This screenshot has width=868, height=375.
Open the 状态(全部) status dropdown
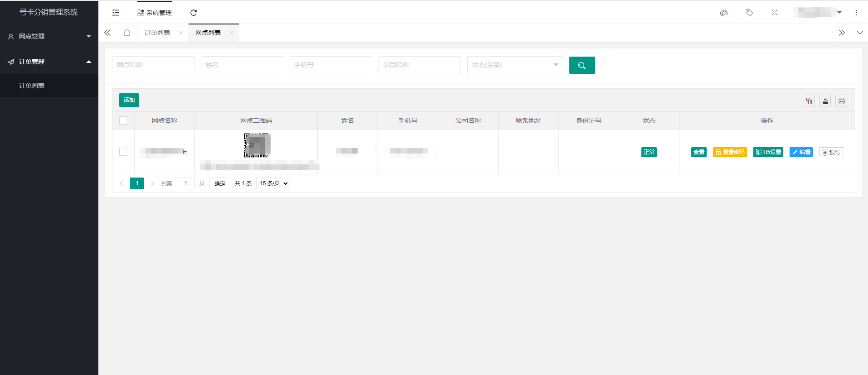coord(515,65)
